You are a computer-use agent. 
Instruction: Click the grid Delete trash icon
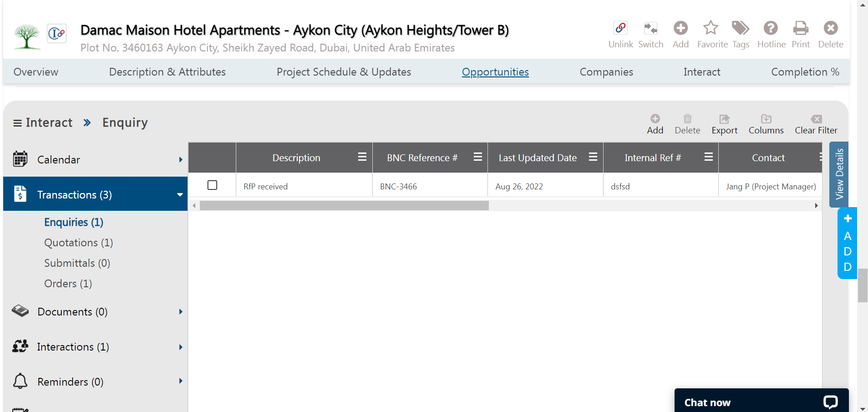coord(687,119)
